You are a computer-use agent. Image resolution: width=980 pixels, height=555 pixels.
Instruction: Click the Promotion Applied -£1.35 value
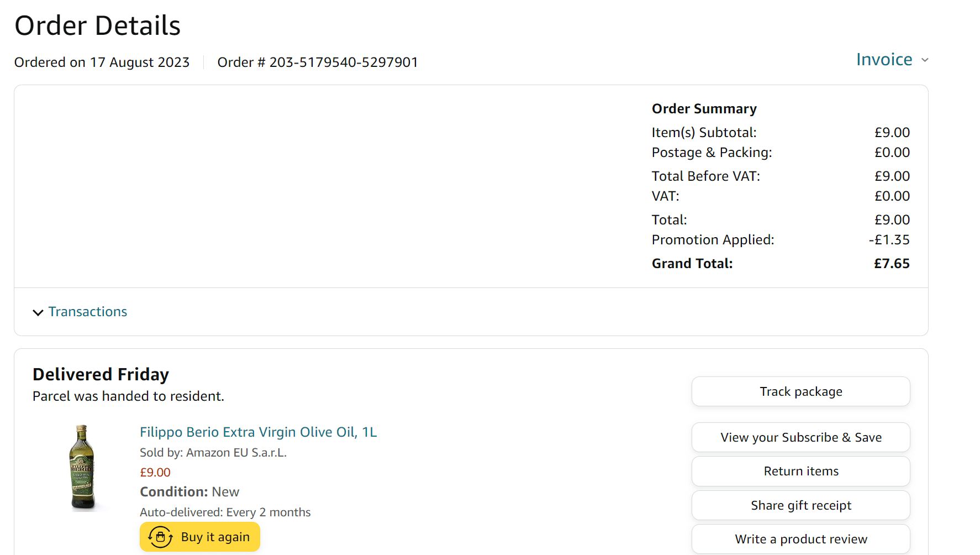click(889, 240)
